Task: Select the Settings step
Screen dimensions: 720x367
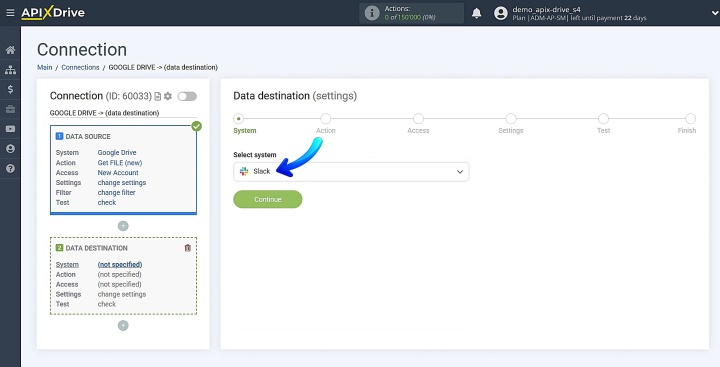Action: (x=511, y=119)
